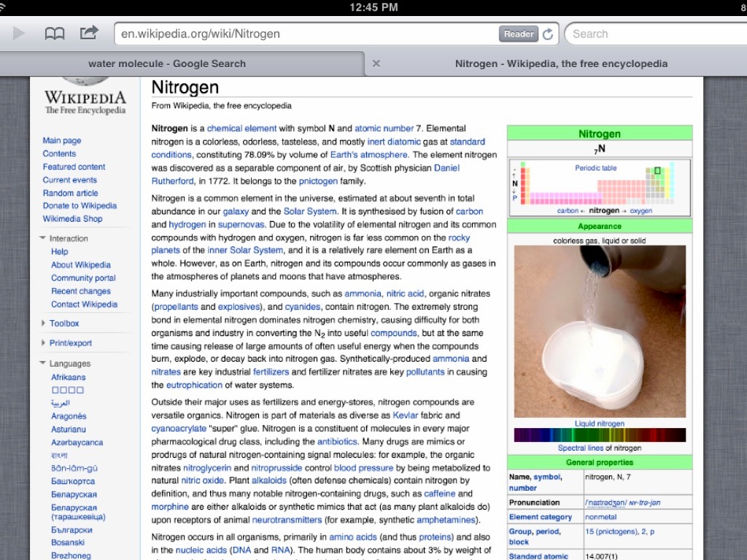The height and width of the screenshot is (560, 747).
Task: Open Featured content
Action: click(74, 167)
